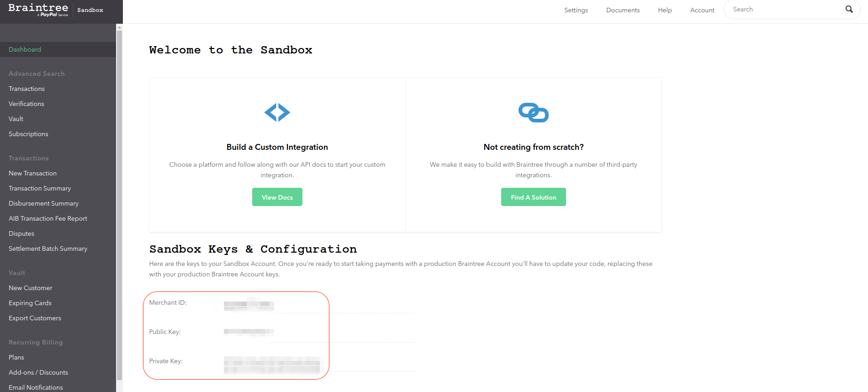Click the Sandbox environment label

pyautogui.click(x=90, y=10)
